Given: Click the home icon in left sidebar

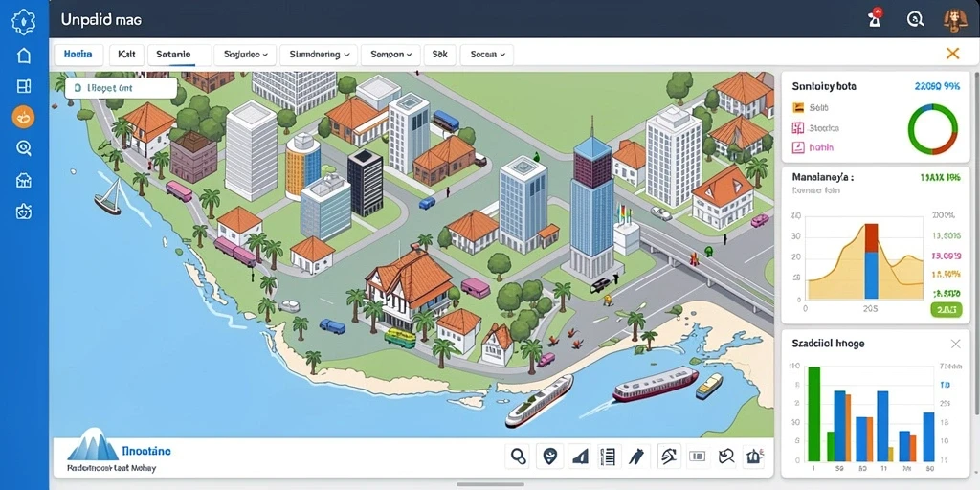Looking at the screenshot, I should click(x=24, y=55).
